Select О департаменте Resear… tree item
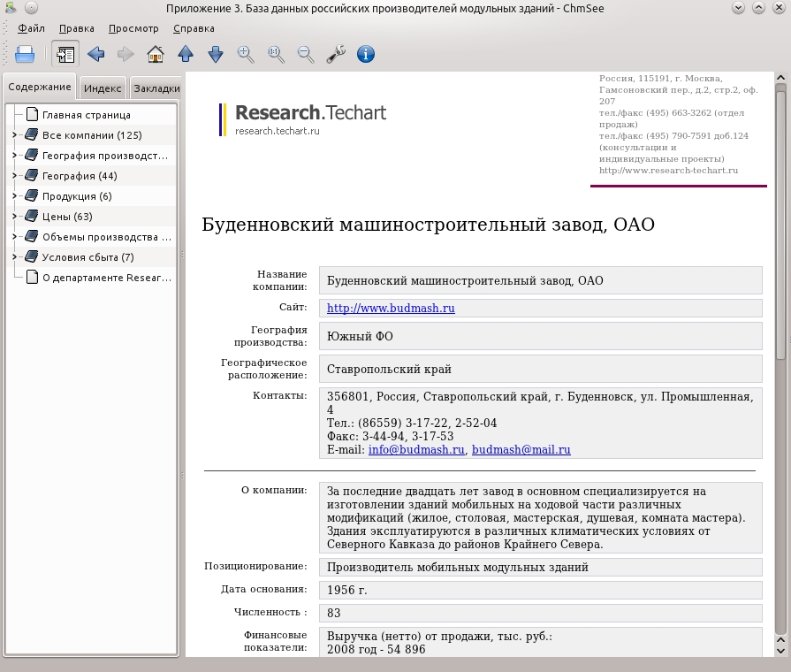791x672 pixels. click(x=107, y=278)
